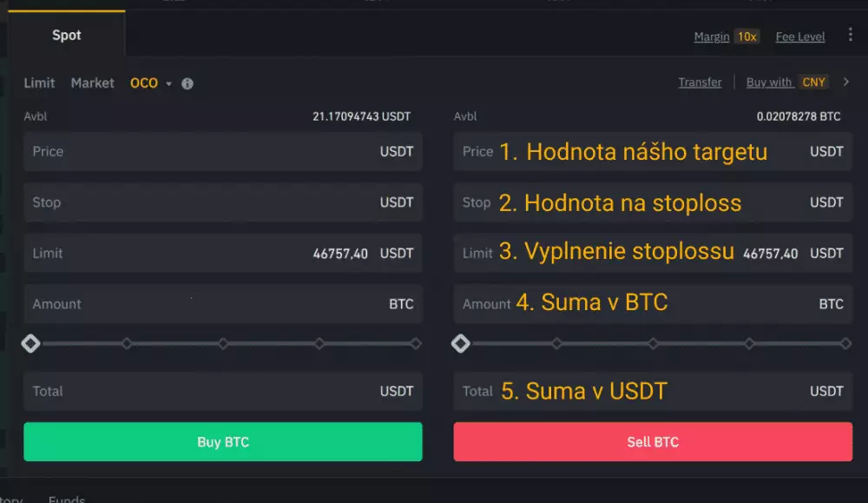Click the sell-side slider diamond handle
Screen dimensions: 868x503
(x=461, y=343)
